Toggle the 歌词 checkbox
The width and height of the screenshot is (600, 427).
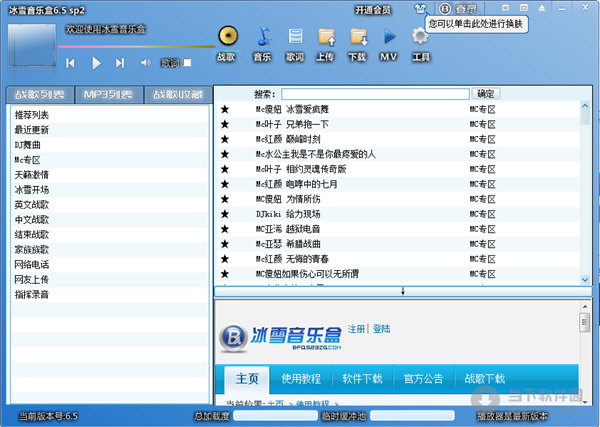(x=187, y=62)
